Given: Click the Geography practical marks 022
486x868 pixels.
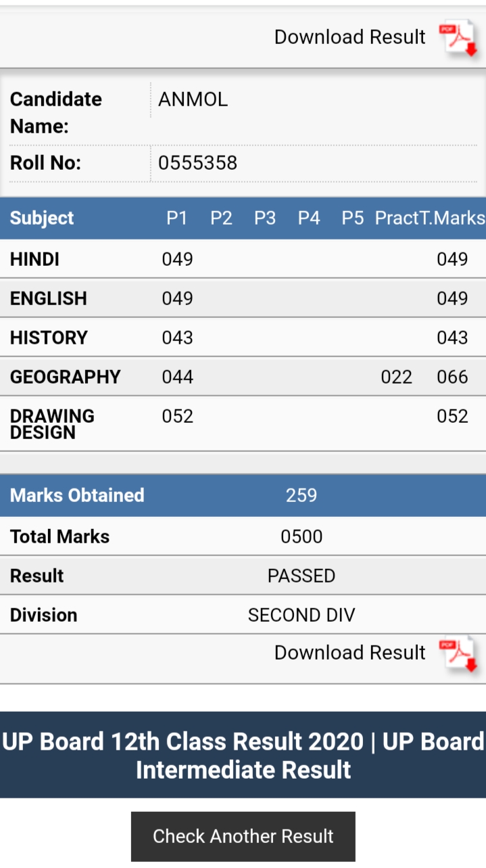Looking at the screenshot, I should pos(397,377).
